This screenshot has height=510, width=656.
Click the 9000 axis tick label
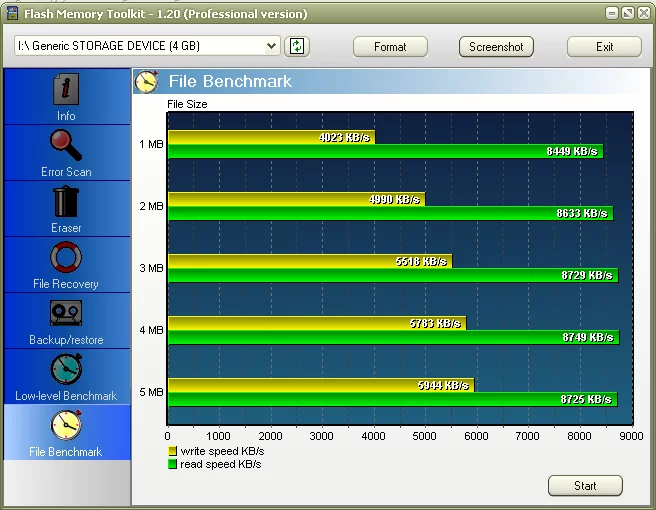pyautogui.click(x=631, y=436)
